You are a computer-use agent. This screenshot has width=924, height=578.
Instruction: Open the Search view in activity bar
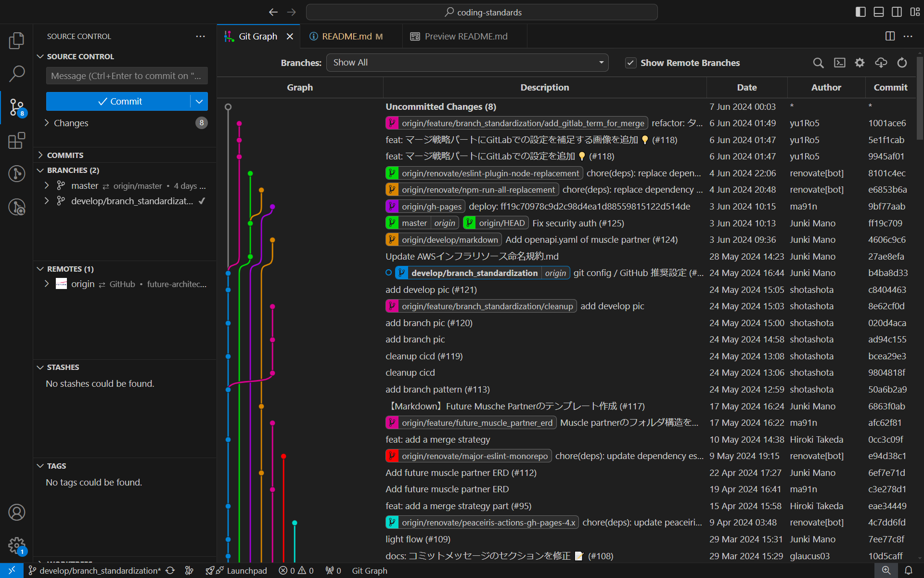pos(16,74)
